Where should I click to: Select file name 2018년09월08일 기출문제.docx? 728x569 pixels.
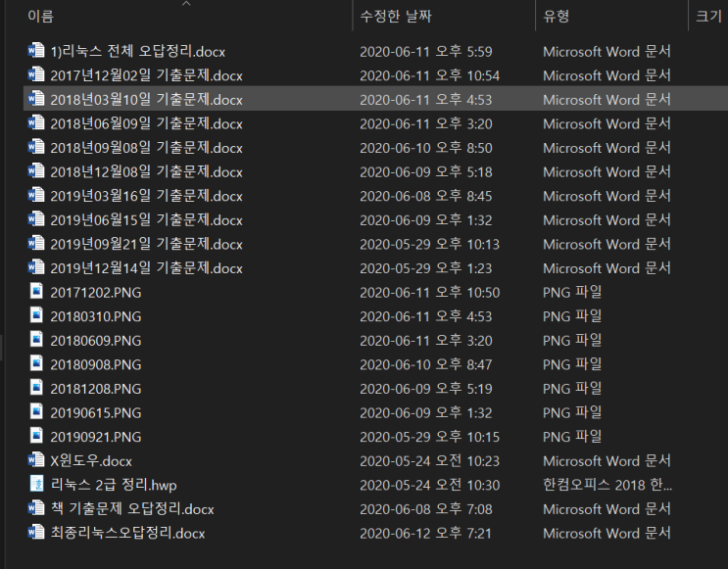[x=146, y=148]
